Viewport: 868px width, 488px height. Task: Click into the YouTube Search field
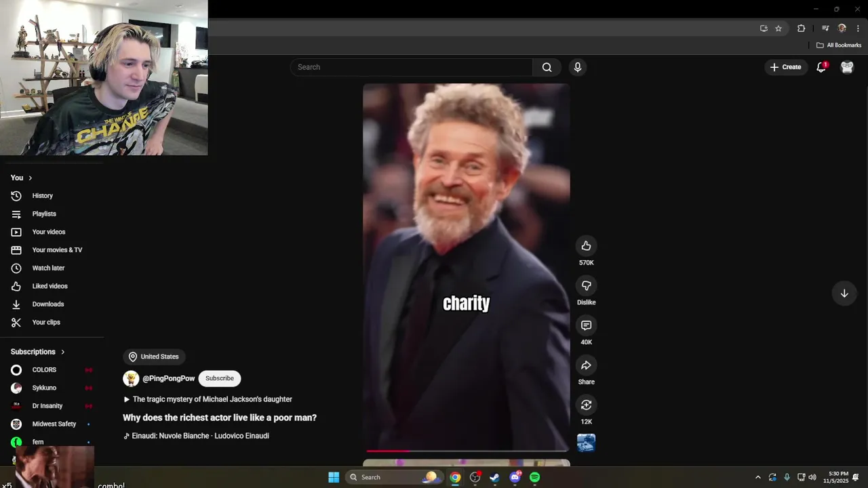coord(412,67)
